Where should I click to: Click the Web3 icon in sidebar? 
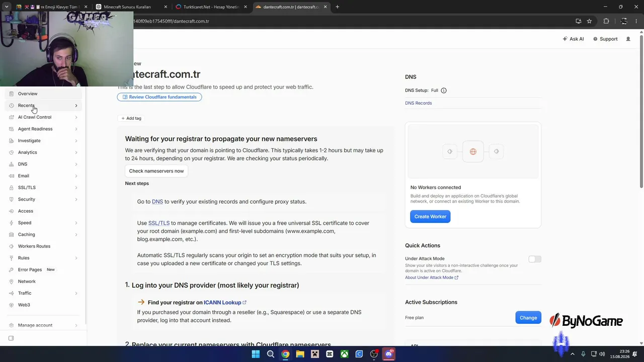pos(12,305)
